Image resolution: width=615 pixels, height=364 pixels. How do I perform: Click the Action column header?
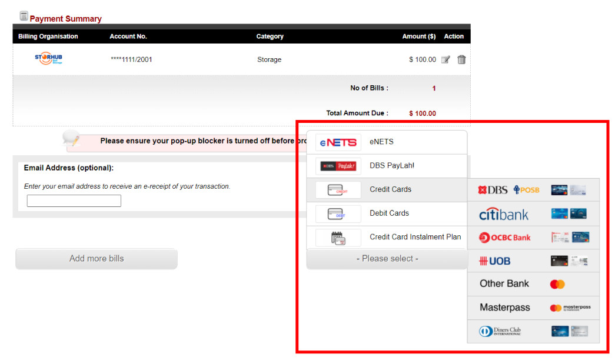454,36
